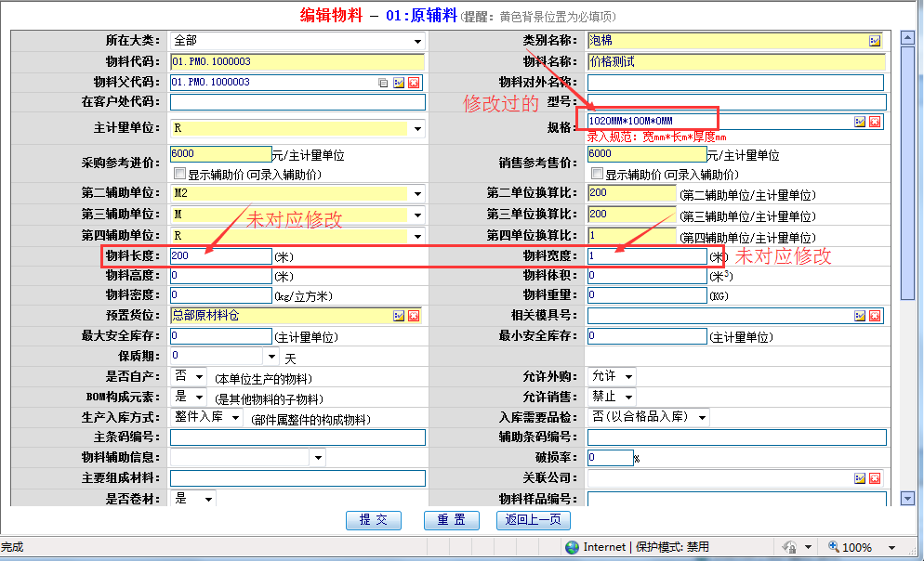Open the 关联公司 company picker icon
Viewport: 924px width, 561px height.
tap(860, 478)
